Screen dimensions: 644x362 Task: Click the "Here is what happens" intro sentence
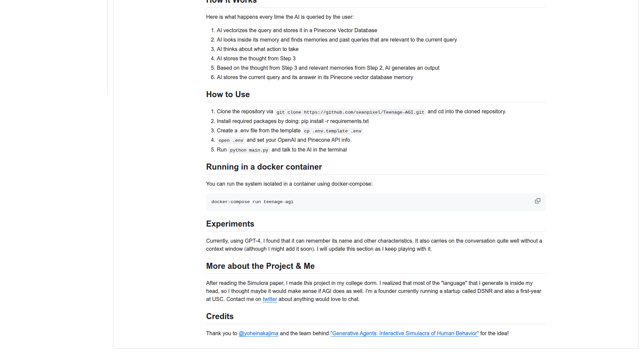coord(280,17)
